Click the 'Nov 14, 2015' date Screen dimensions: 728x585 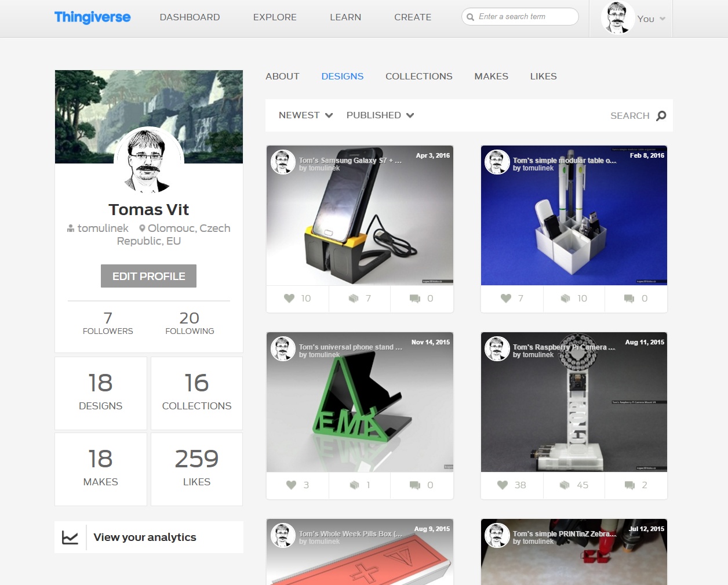431,342
